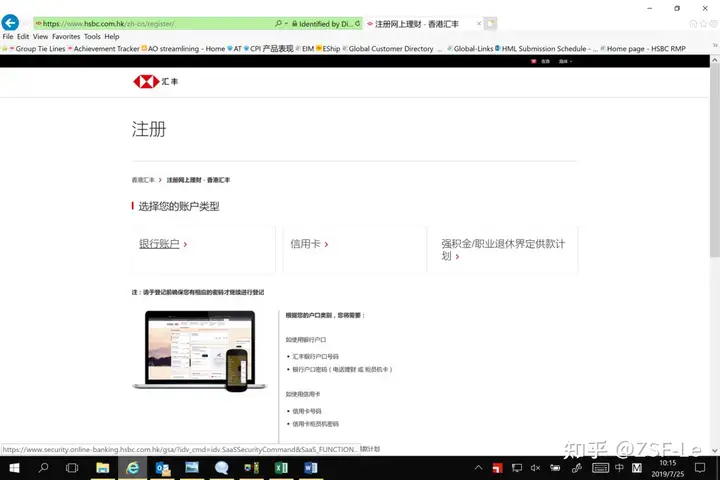
Task: Click the HSBC hexagon logo
Action: (x=146, y=81)
